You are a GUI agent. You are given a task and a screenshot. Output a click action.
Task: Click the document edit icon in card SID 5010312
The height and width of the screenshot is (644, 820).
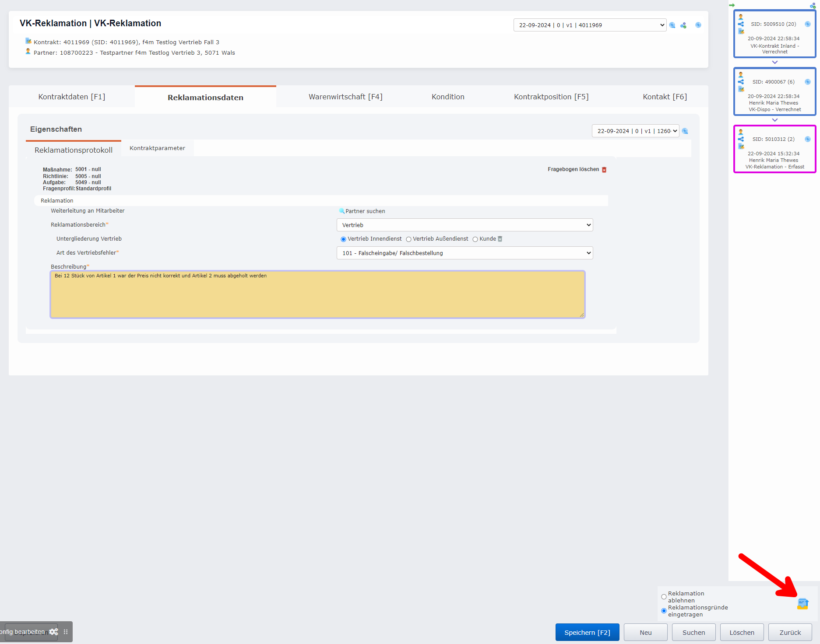click(741, 146)
